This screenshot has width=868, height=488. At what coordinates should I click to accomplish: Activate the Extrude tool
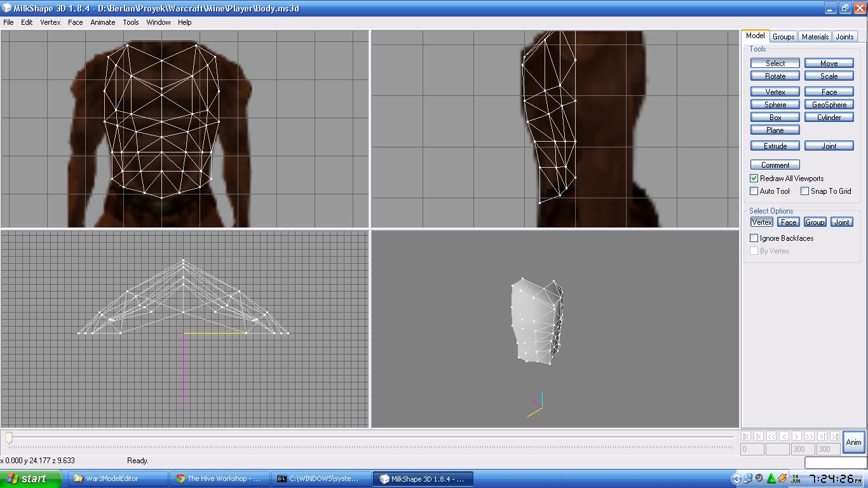pyautogui.click(x=775, y=146)
